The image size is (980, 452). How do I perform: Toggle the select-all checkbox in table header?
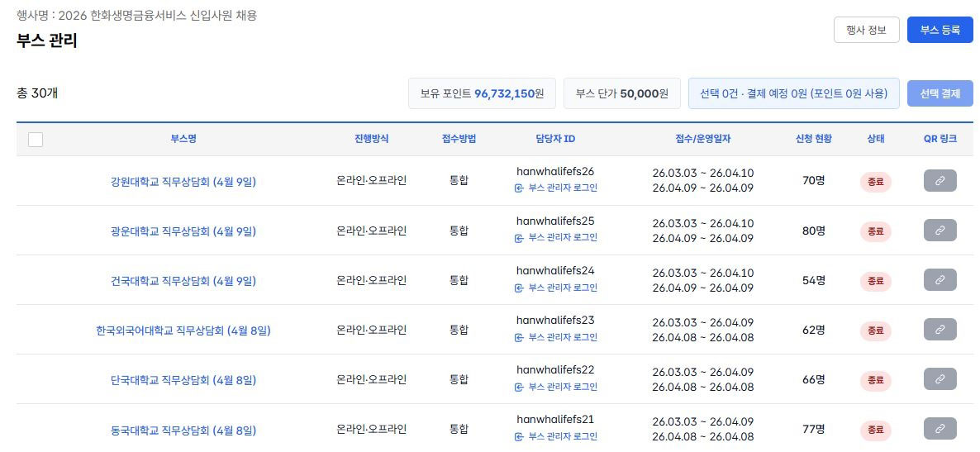pyautogui.click(x=36, y=139)
